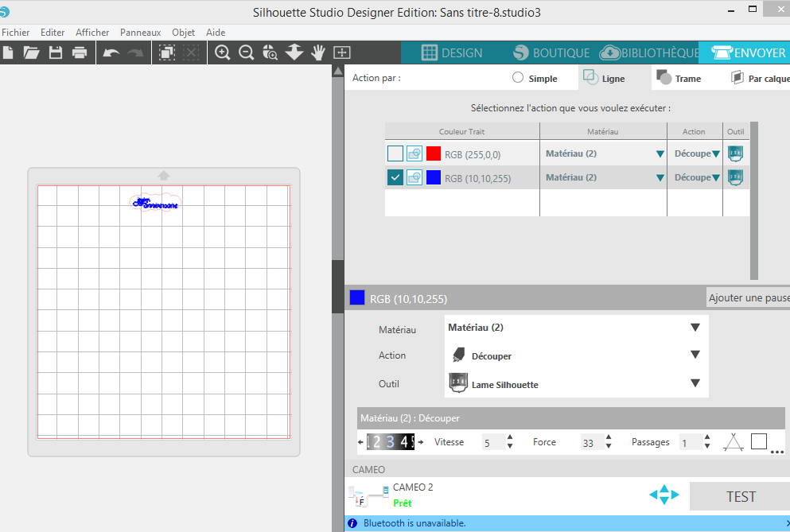Toggle the square checkbox beside Passages
Viewport: 790px width, 532px height.
pyautogui.click(x=759, y=441)
